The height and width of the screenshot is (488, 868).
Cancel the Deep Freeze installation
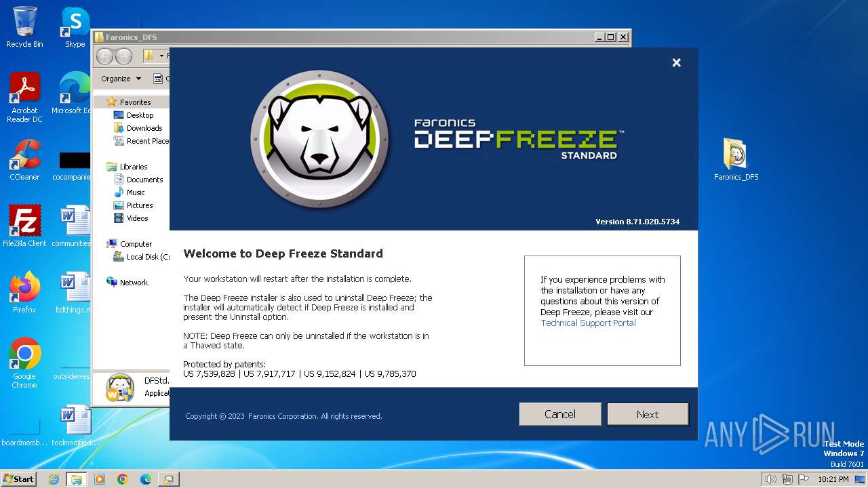(x=560, y=414)
